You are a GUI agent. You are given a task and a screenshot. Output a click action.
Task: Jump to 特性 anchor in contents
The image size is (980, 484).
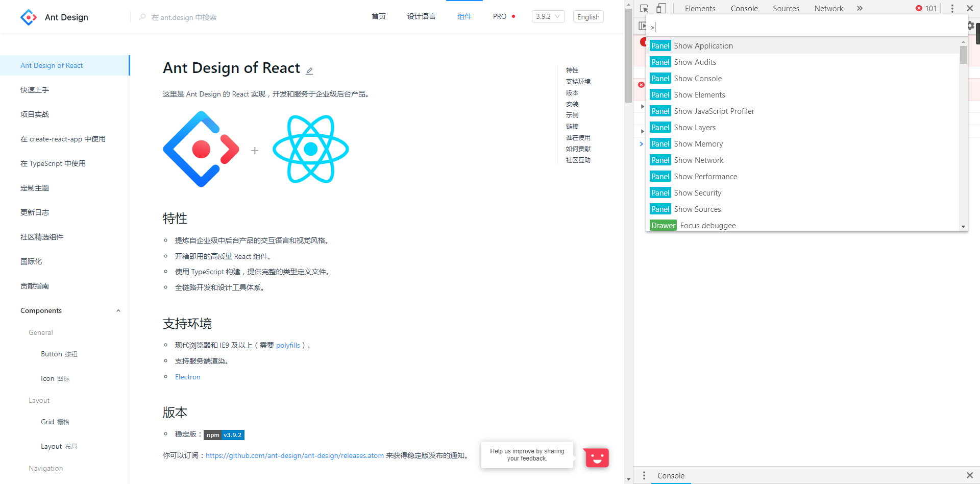pyautogui.click(x=572, y=70)
